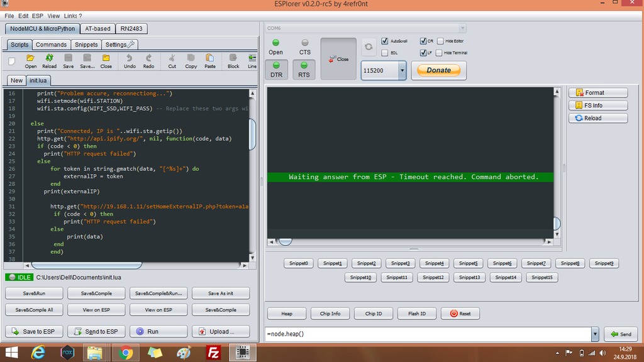Click the Chip Info button
This screenshot has width=644, height=362.
(x=330, y=313)
